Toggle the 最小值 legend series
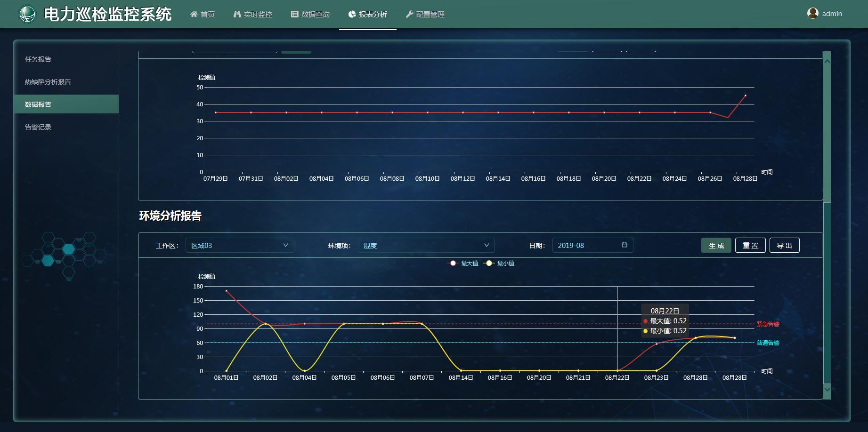 click(x=499, y=264)
